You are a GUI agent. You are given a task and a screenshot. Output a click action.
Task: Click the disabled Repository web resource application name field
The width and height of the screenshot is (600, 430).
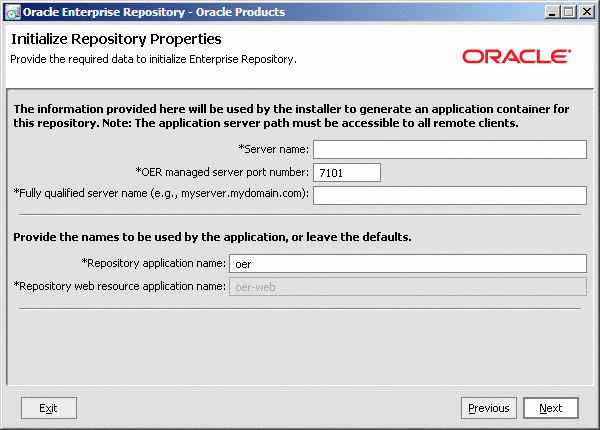click(408, 287)
